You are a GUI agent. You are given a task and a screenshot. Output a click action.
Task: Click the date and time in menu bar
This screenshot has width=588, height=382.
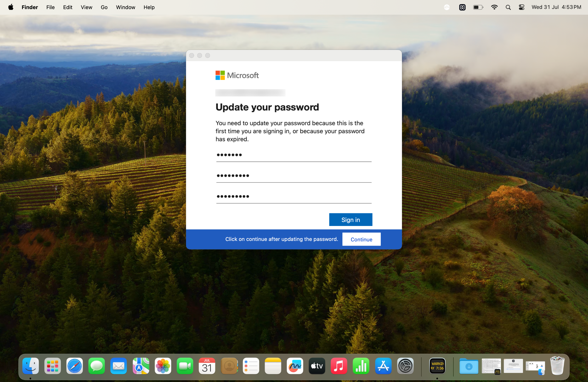556,7
